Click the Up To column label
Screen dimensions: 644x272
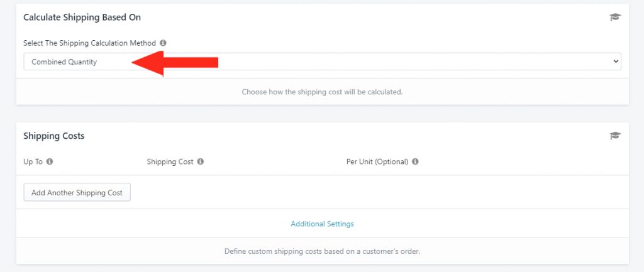[x=33, y=161]
